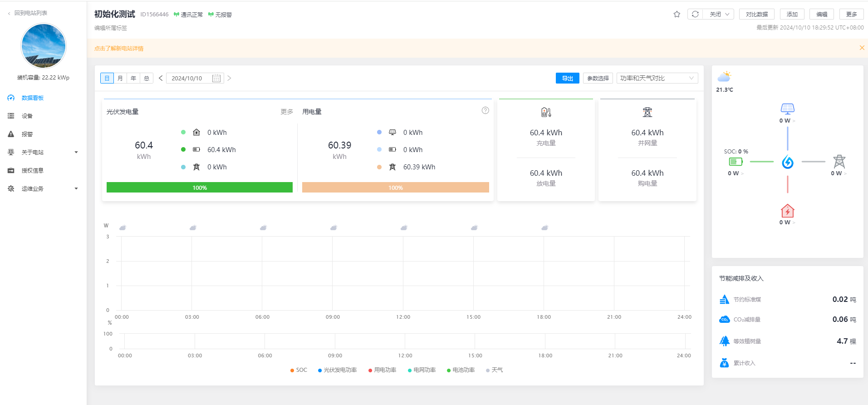Click the blue 导出 button

pos(567,79)
